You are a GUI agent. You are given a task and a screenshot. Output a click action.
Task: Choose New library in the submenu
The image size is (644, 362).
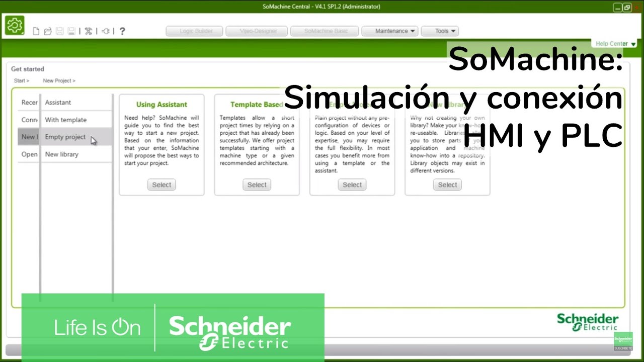point(76,154)
